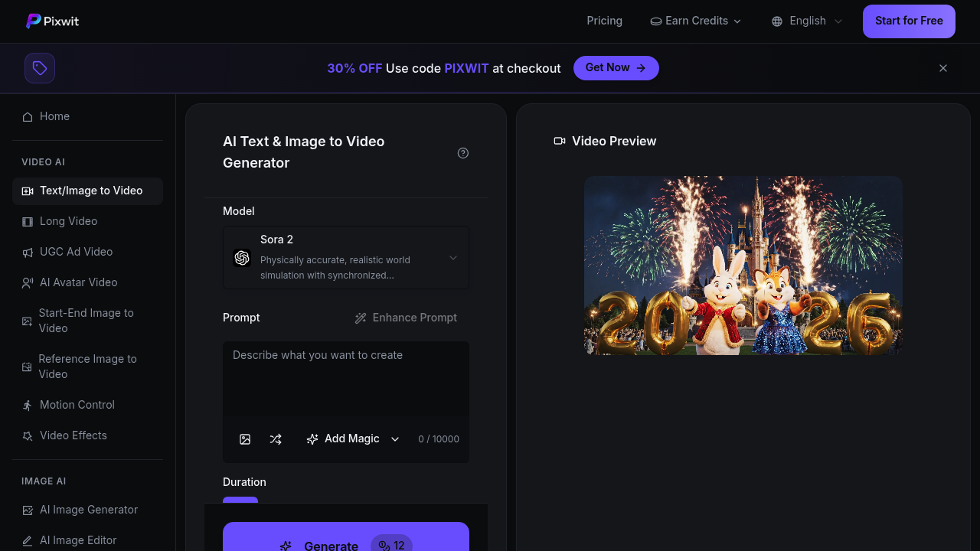Image resolution: width=980 pixels, height=551 pixels.
Task: Click Get Now in the discount banner
Action: tap(616, 67)
